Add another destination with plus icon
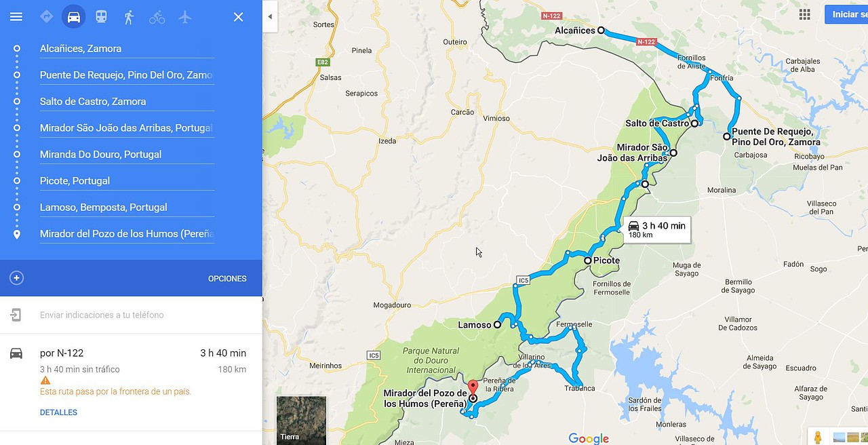Screen dimensions: 868x445 click(17, 278)
